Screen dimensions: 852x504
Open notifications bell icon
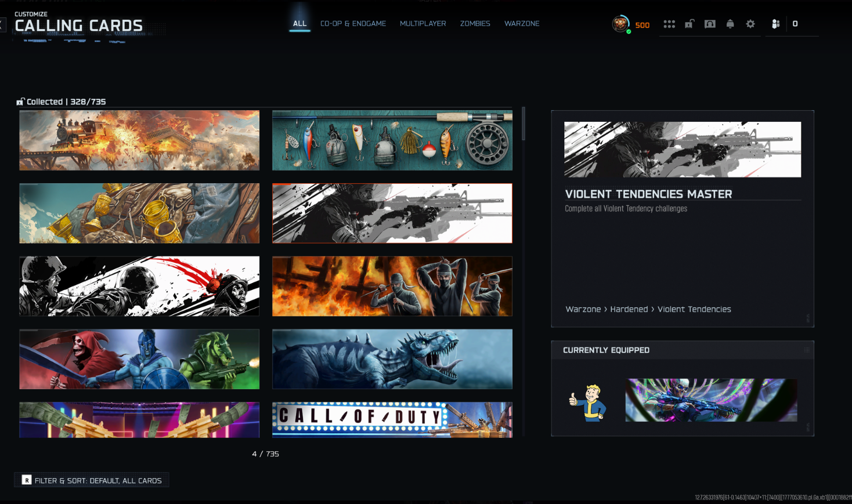(730, 24)
